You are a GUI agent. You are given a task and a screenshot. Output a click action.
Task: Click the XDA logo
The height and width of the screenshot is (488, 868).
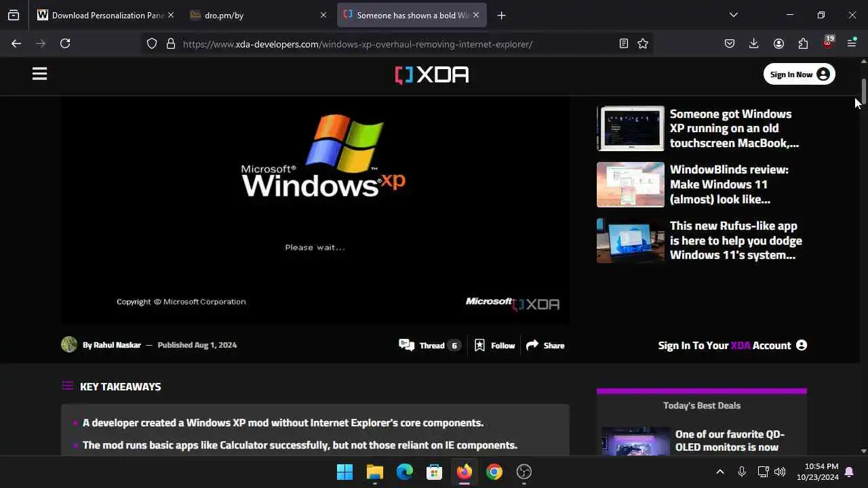(432, 75)
